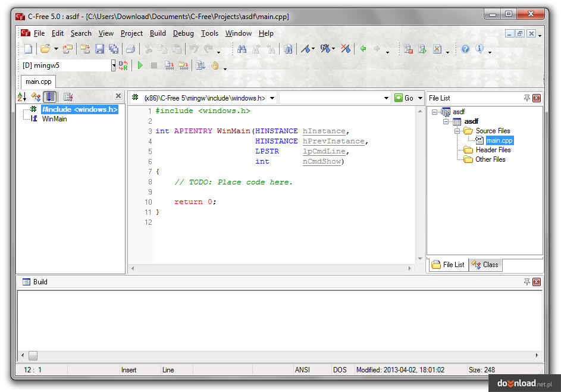
Task: Open the toggle bookmark dropdown arrow
Action: [x=313, y=49]
